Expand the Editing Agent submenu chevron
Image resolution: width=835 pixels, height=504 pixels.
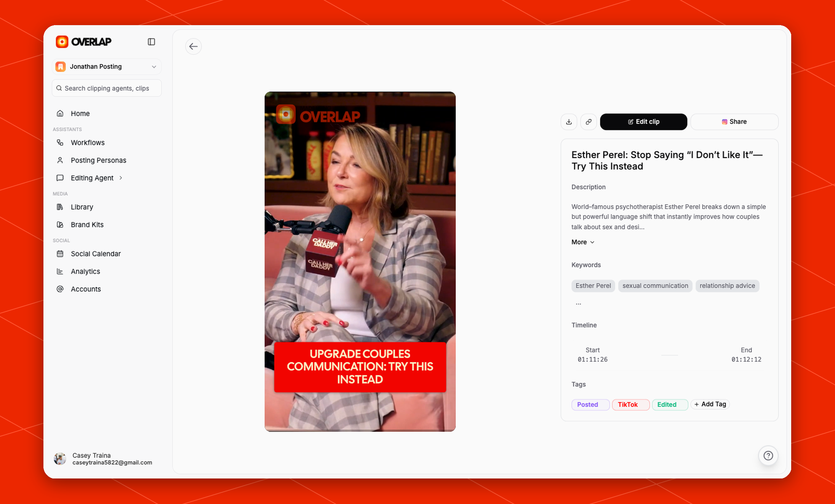pos(121,178)
